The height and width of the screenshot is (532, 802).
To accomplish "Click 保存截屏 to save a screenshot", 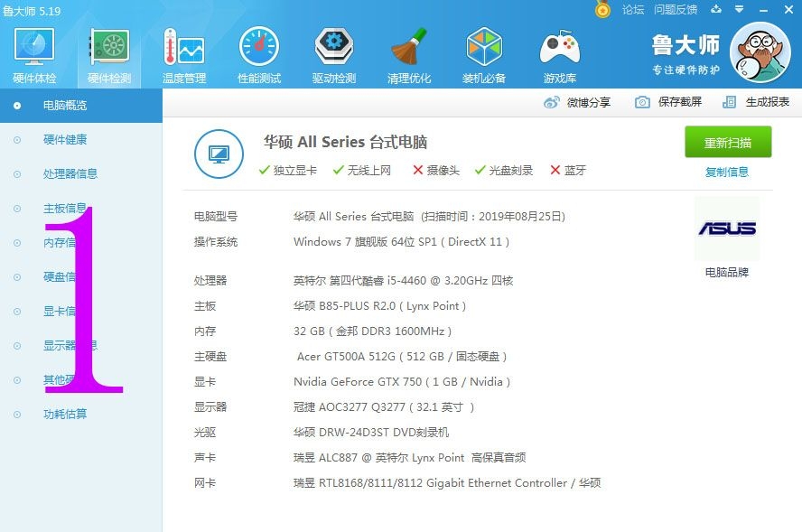I will pos(668,102).
